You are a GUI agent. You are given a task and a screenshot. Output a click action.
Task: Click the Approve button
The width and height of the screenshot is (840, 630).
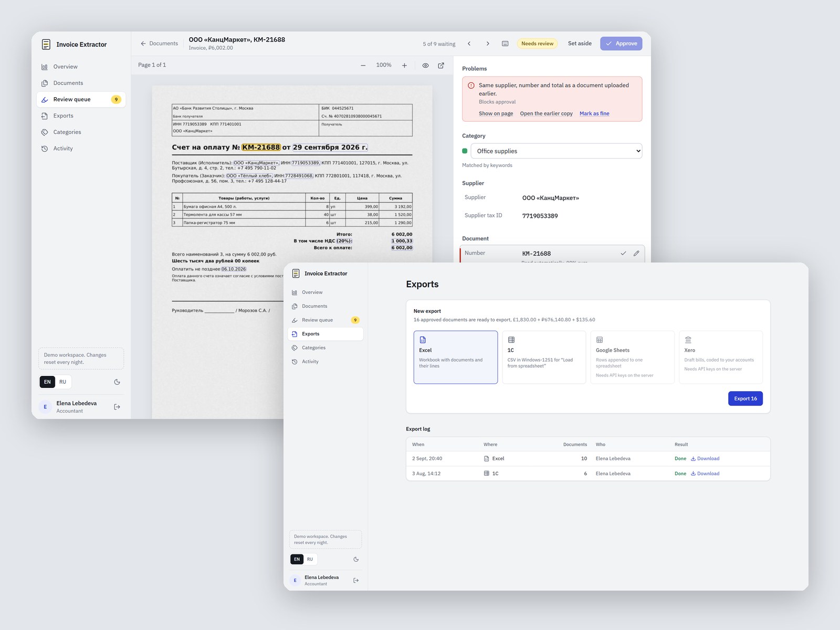pyautogui.click(x=621, y=44)
